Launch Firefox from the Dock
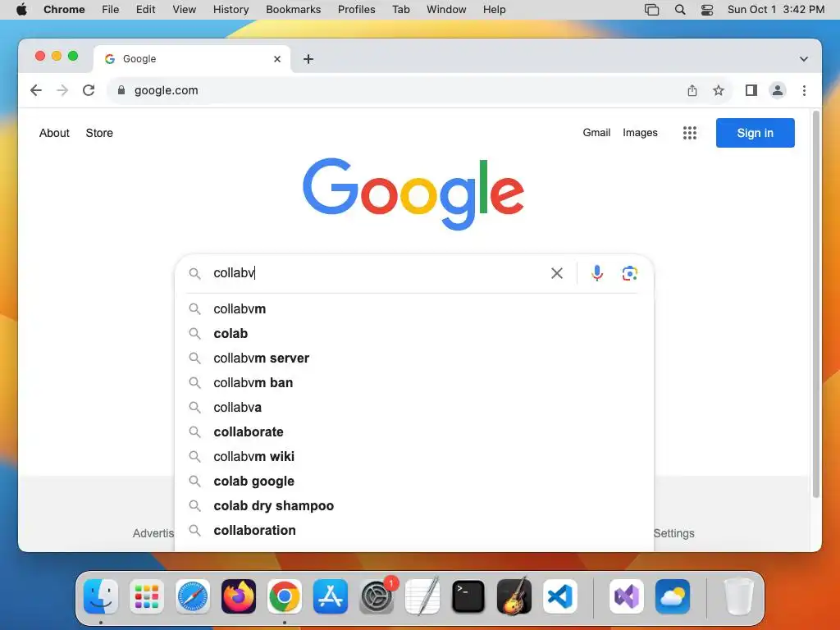The image size is (840, 630). 239,596
